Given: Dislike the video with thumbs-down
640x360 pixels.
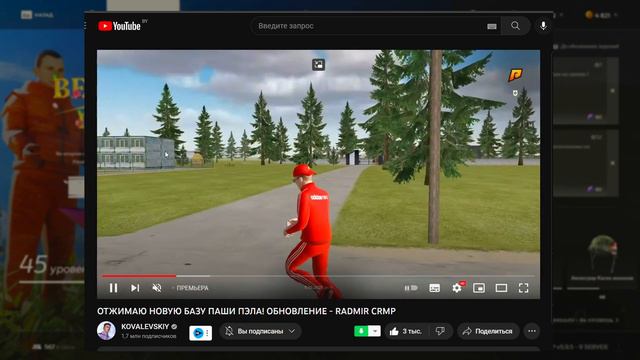Looking at the screenshot, I should pyautogui.click(x=440, y=331).
